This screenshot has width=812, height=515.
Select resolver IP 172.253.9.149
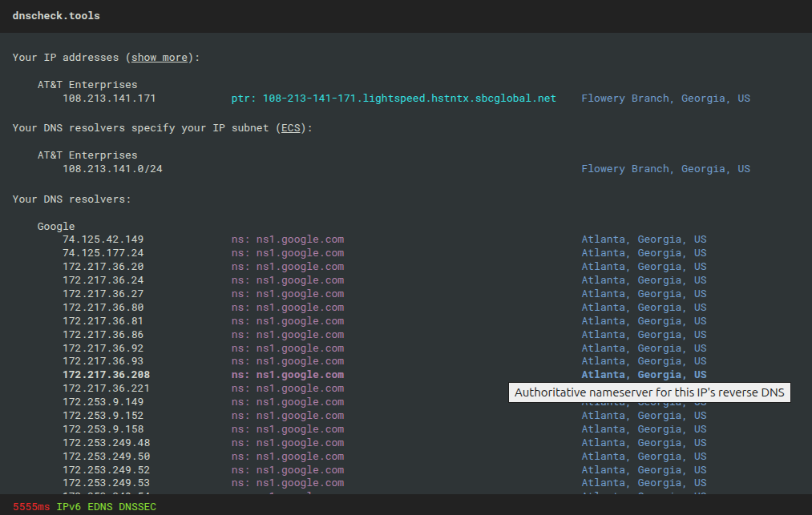click(103, 401)
